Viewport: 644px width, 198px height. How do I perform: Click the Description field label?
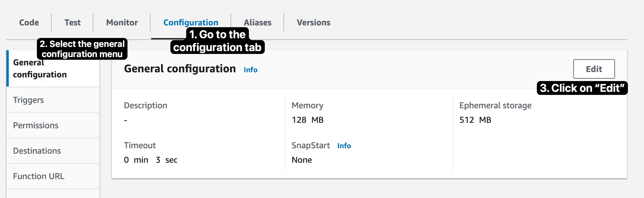pos(146,105)
